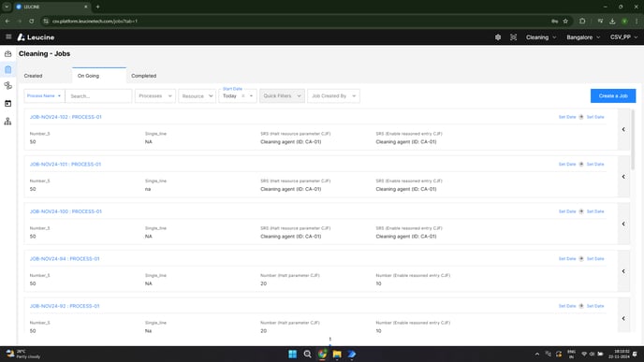Open the Bangalore facility dropdown

pyautogui.click(x=583, y=37)
